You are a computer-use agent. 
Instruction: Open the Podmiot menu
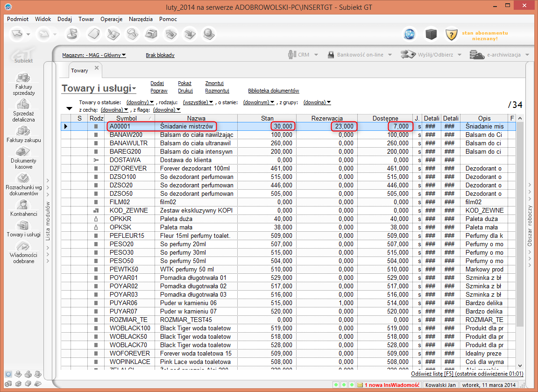pyautogui.click(x=18, y=19)
